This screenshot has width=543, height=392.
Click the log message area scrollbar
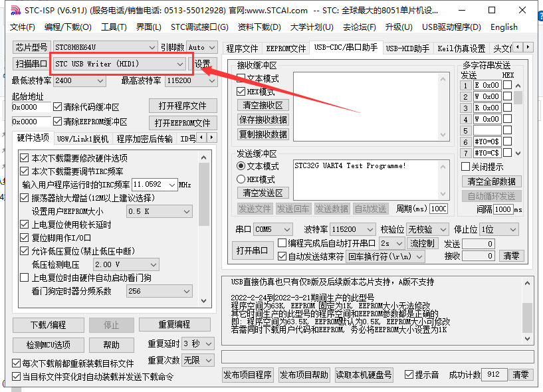tap(527, 311)
